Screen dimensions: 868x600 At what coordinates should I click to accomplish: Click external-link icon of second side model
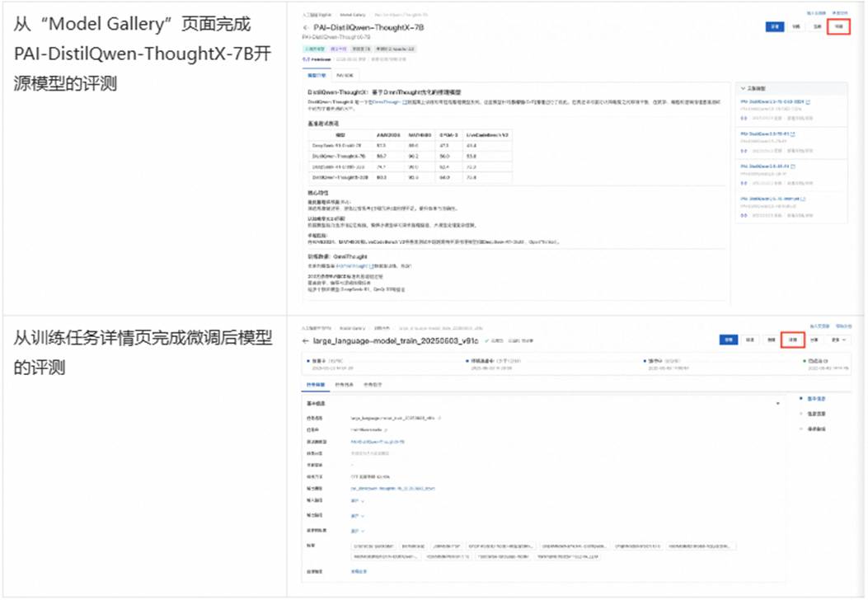[793, 134]
